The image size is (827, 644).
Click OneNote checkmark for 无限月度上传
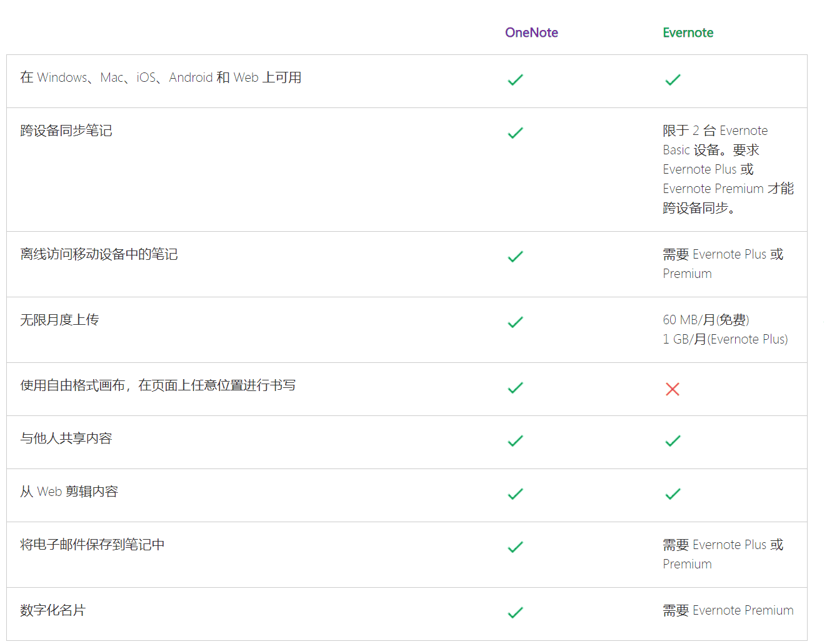pyautogui.click(x=515, y=322)
